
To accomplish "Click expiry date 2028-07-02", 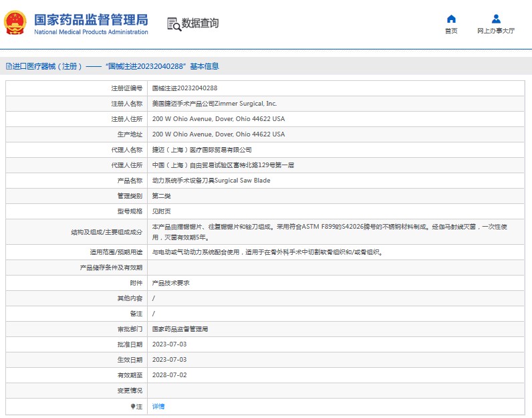I will [x=169, y=375].
